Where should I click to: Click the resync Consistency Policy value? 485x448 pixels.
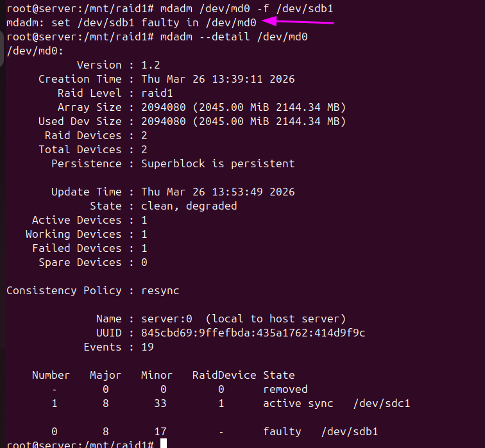[x=160, y=290]
